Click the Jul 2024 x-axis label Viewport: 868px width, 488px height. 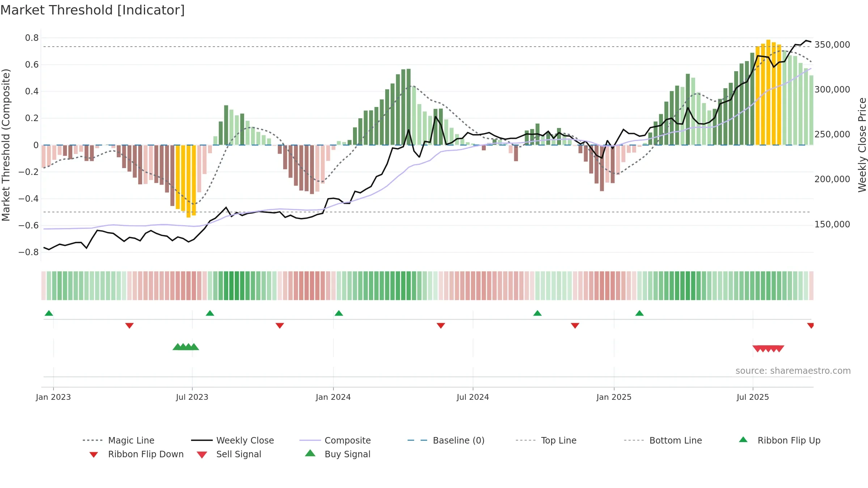tap(473, 397)
